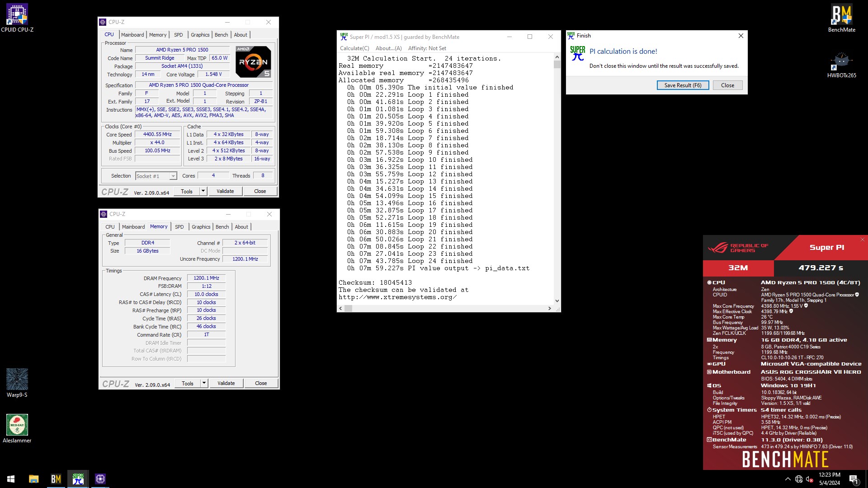
Task: Click Close button in lower CPU-Z window
Action: point(261,383)
